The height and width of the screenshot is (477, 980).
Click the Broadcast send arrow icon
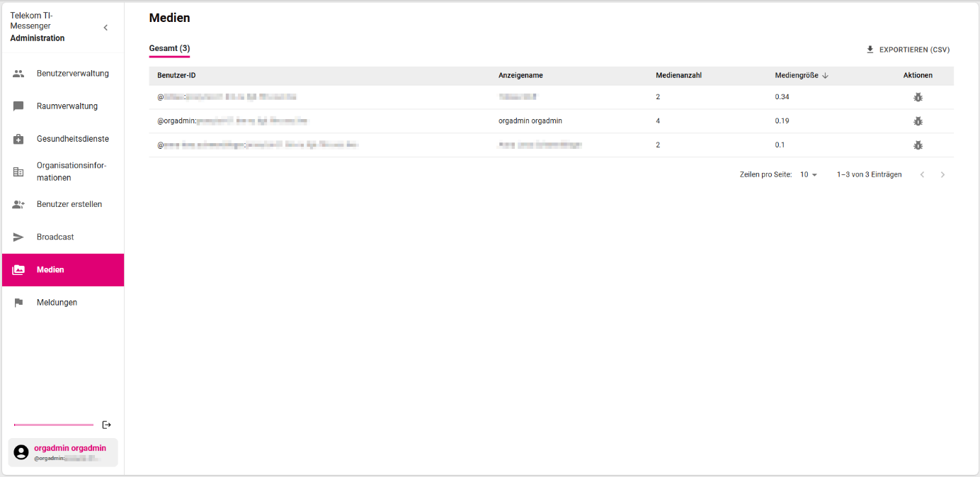tap(18, 237)
